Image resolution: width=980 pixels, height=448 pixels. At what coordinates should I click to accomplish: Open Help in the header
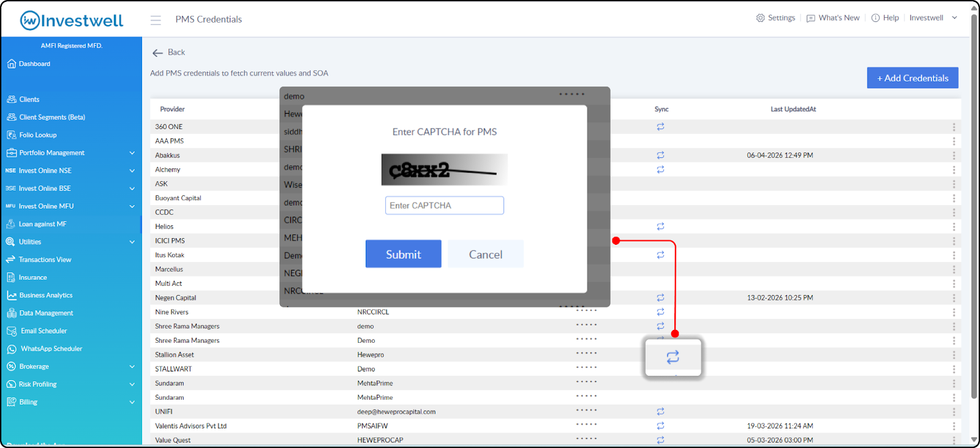click(x=885, y=18)
